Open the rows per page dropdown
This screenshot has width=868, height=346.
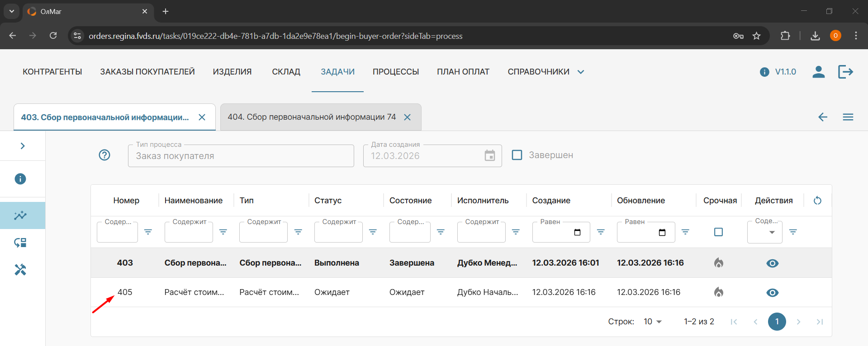coord(652,322)
